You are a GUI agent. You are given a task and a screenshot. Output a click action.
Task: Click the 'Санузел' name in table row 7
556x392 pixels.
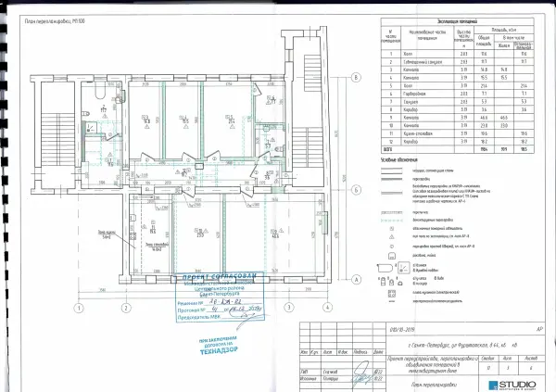(410, 102)
